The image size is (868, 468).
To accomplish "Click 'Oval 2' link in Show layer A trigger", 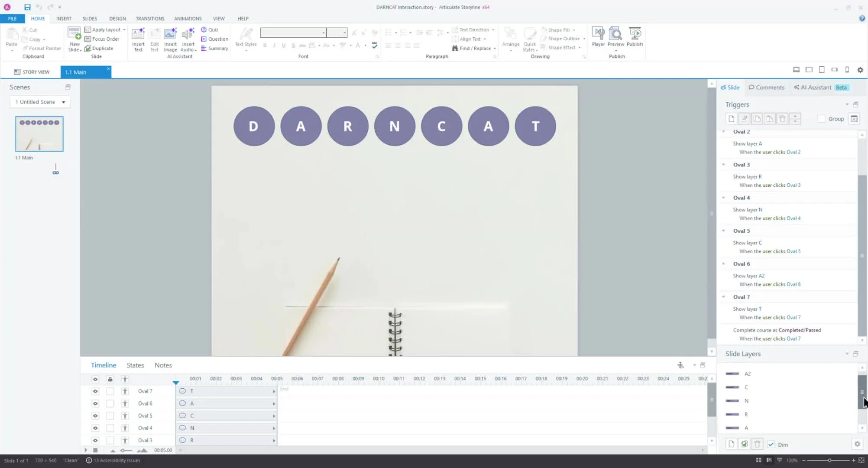I will pos(794,152).
